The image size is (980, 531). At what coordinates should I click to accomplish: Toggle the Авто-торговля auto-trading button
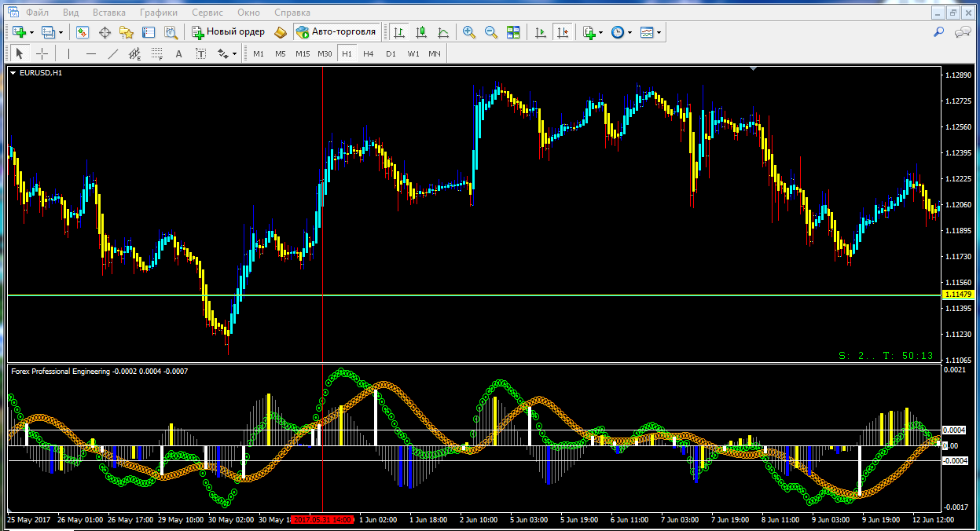[x=337, y=32]
